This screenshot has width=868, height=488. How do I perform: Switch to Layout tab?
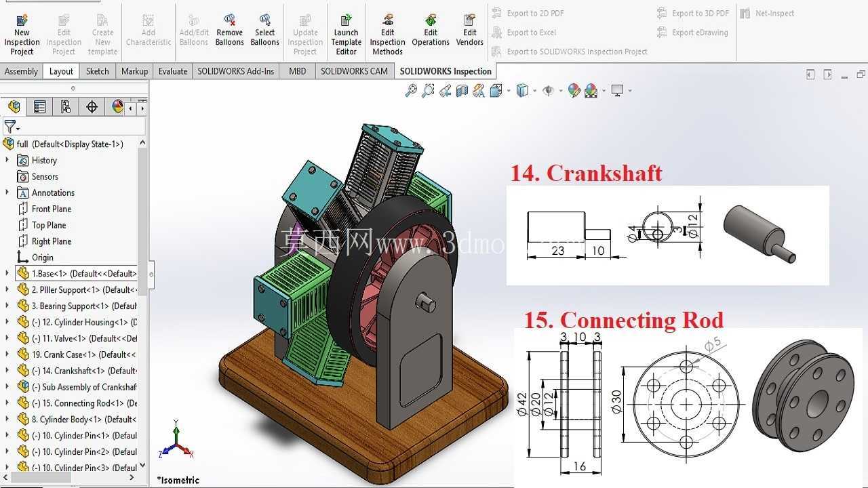[61, 71]
